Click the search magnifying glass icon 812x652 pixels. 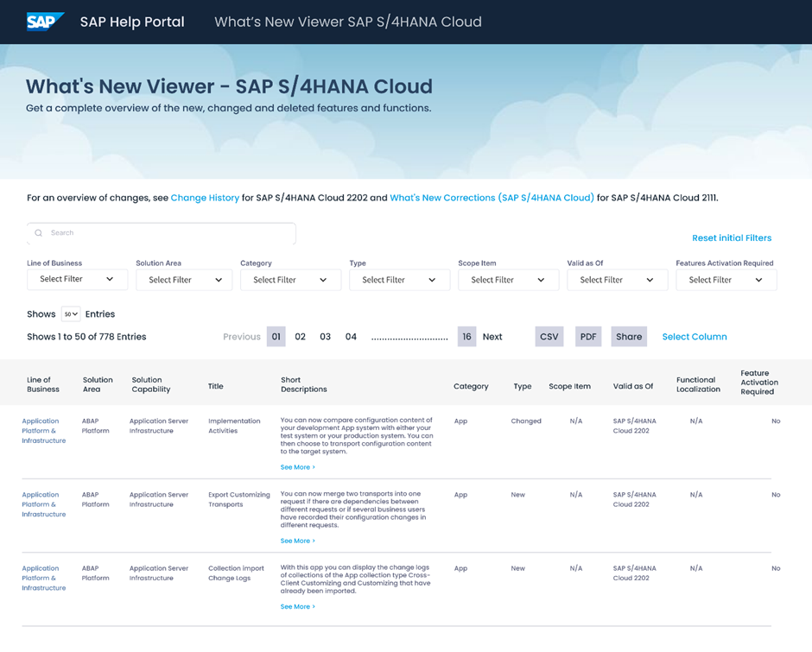pos(38,233)
